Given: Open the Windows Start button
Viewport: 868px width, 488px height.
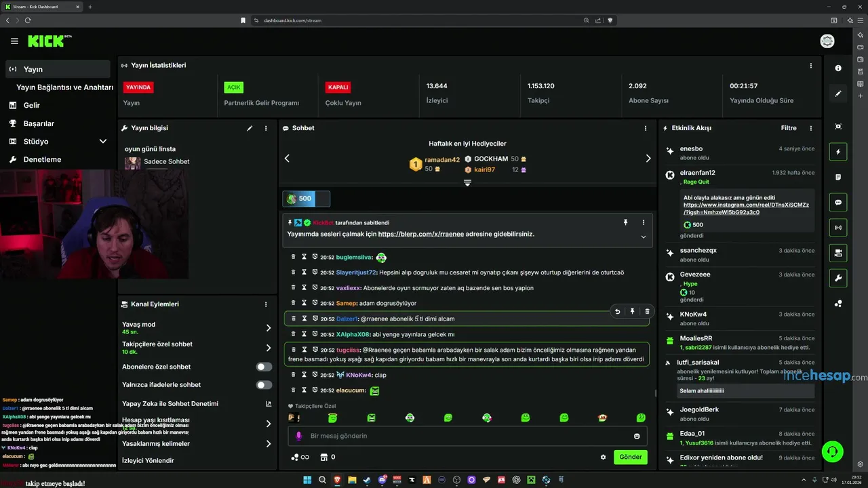Looking at the screenshot, I should 307,480.
